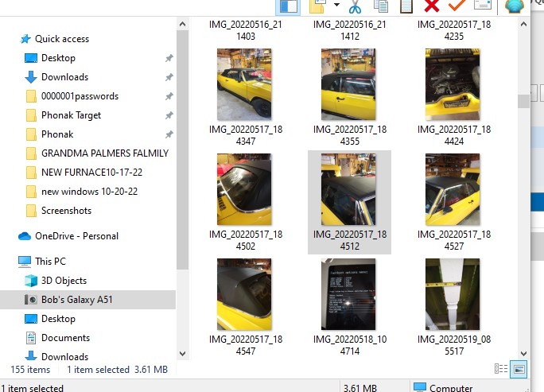Open OneDrive - Personal in sidebar
This screenshot has width=544, height=392.
[76, 236]
